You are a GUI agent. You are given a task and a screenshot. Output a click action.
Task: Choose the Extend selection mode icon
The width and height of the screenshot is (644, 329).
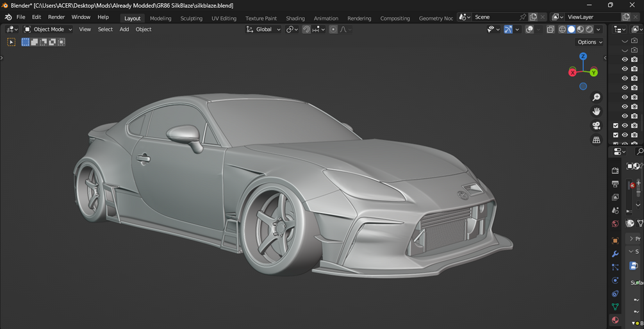click(35, 42)
